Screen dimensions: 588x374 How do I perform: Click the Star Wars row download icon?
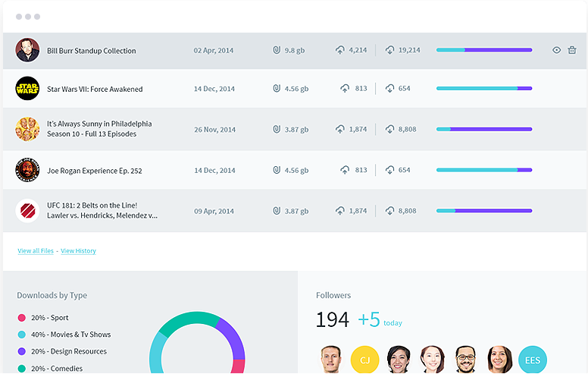[x=389, y=89]
